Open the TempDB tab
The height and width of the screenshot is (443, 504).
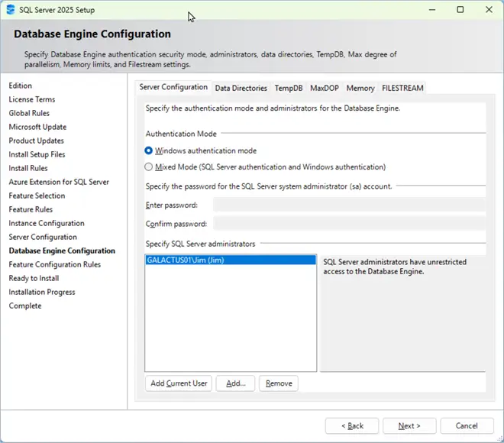[289, 88]
